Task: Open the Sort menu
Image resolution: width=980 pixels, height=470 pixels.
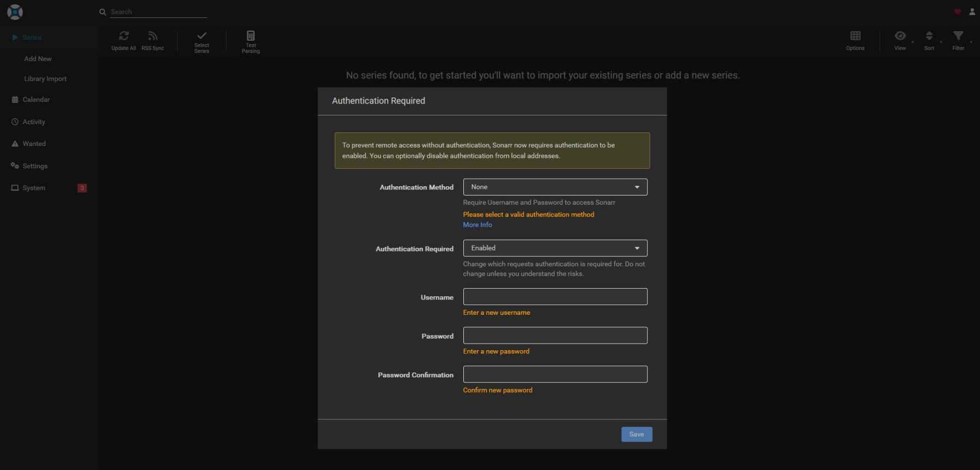Action: 929,36
